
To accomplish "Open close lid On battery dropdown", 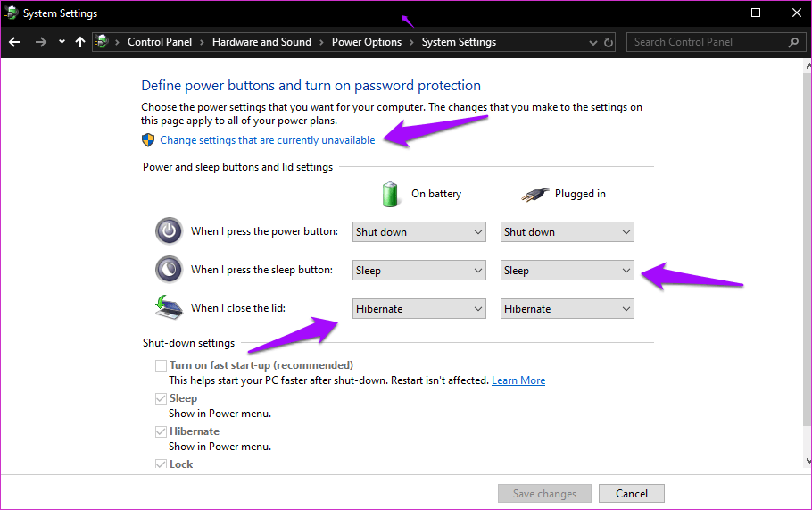I will [x=419, y=308].
